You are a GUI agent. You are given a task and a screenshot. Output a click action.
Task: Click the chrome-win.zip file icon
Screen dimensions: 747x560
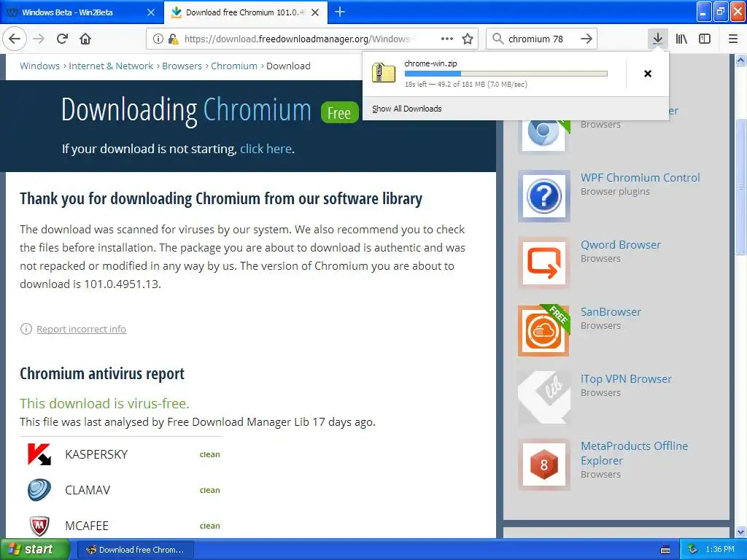(384, 74)
